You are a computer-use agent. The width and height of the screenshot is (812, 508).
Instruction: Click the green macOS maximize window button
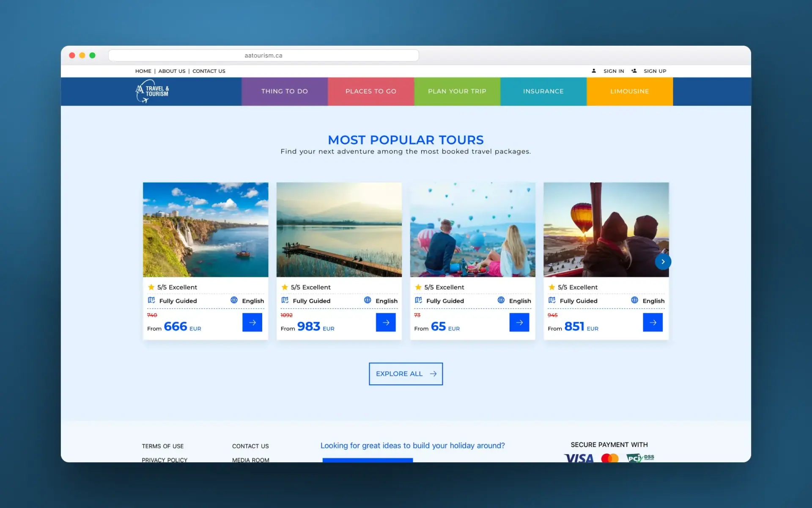(92, 55)
